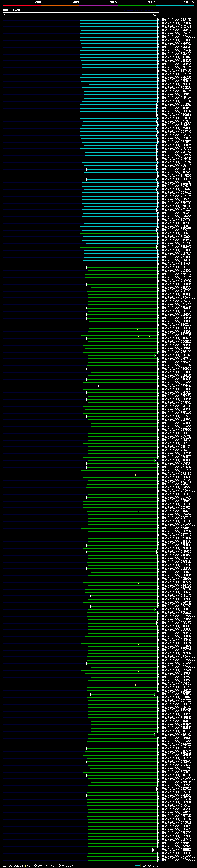Click the Large gaps legend text
Viewport: 197px width, 868px height.
point(38,866)
